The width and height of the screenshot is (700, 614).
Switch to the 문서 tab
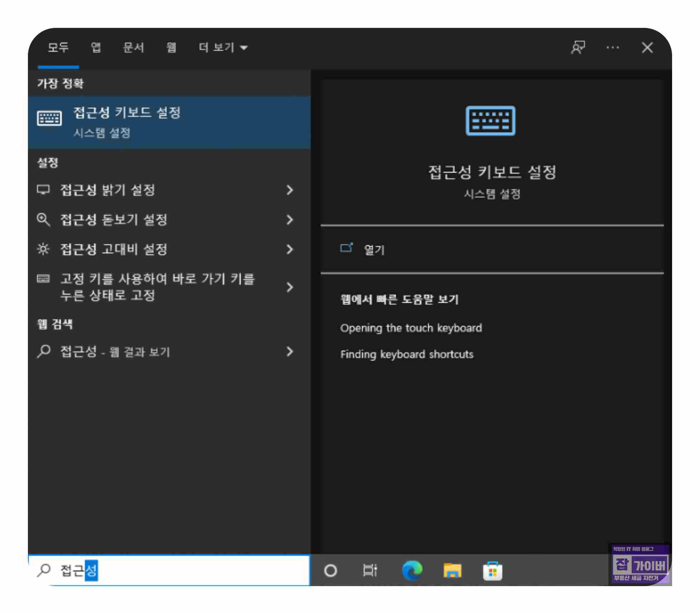click(133, 48)
